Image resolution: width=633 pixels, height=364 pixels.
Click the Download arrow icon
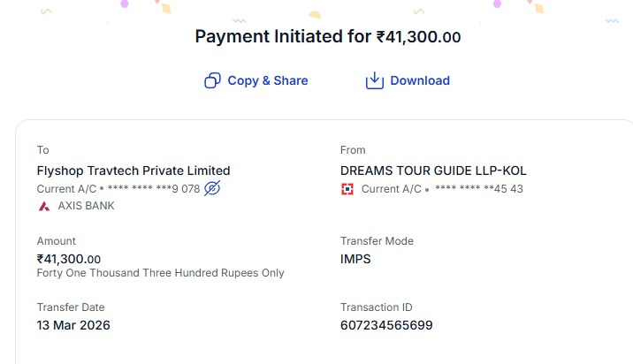pyautogui.click(x=375, y=80)
